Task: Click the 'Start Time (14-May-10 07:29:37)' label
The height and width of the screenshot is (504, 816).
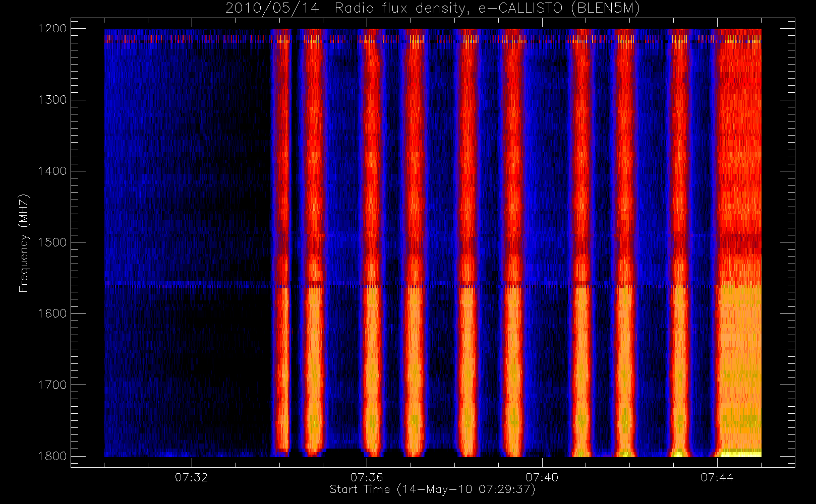Action: [433, 489]
